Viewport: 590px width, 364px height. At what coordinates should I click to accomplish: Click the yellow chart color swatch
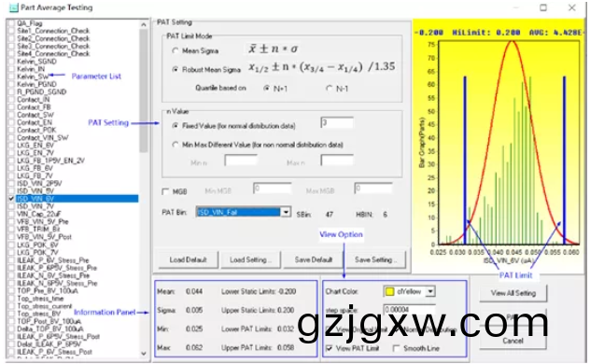(390, 291)
